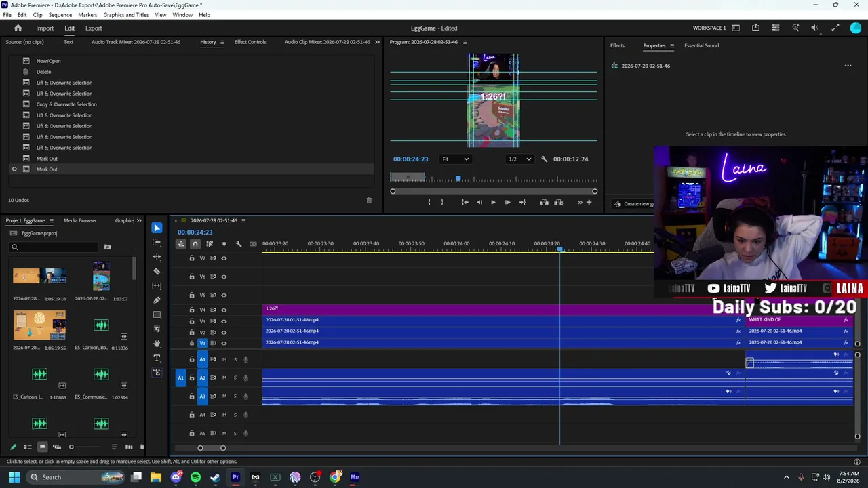Click Mark In button in Program Monitor
Viewport: 868px width, 488px height.
point(429,202)
